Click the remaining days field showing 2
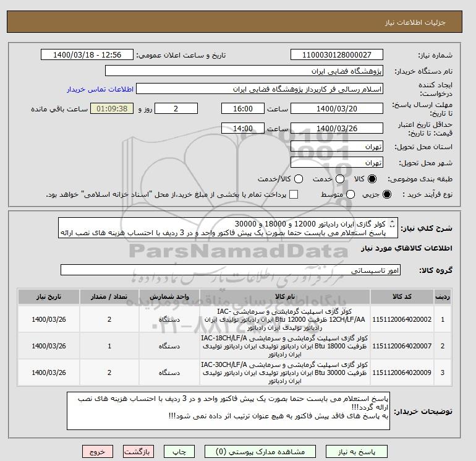The image size is (476, 461). pos(176,108)
